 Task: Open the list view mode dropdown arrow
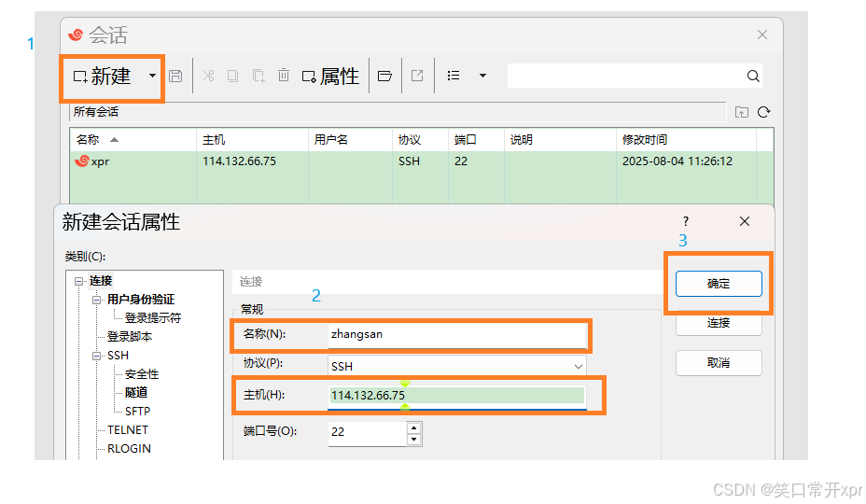pyautogui.click(x=482, y=77)
